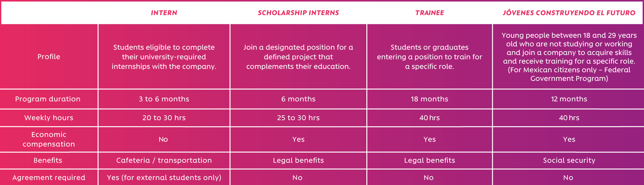
Task: Click the Benefits row label
Action: (x=48, y=160)
